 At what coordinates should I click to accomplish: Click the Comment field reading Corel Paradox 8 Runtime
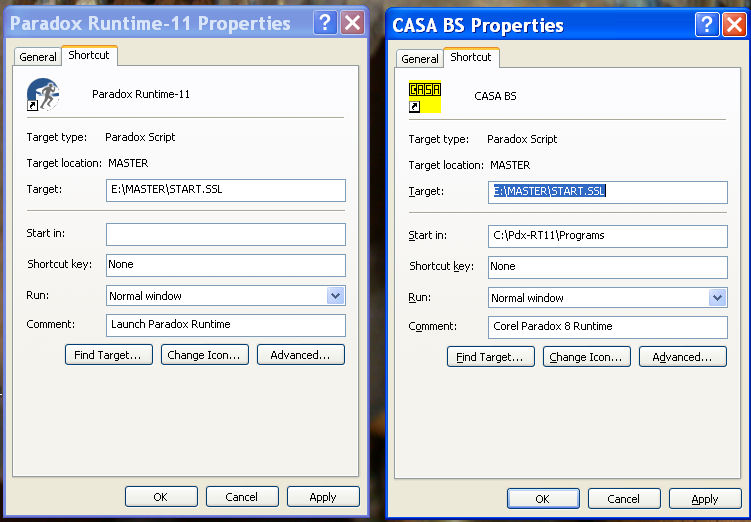point(608,327)
